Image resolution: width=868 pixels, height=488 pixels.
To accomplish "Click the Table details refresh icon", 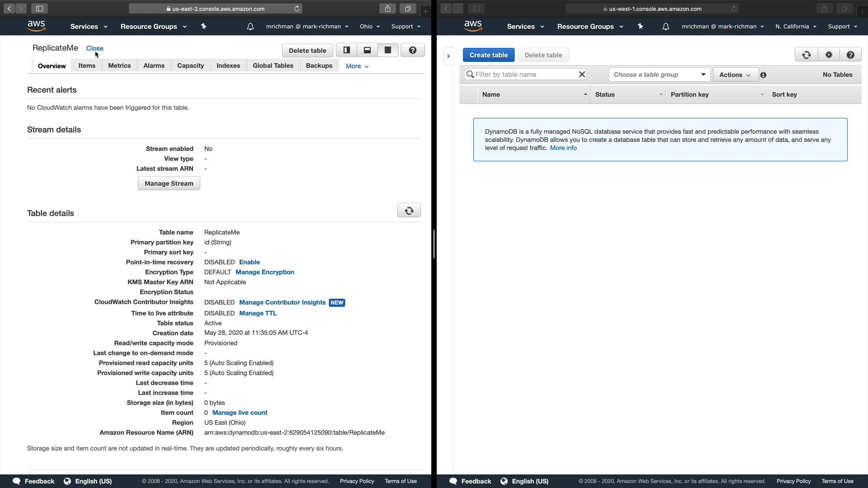I will (x=409, y=211).
